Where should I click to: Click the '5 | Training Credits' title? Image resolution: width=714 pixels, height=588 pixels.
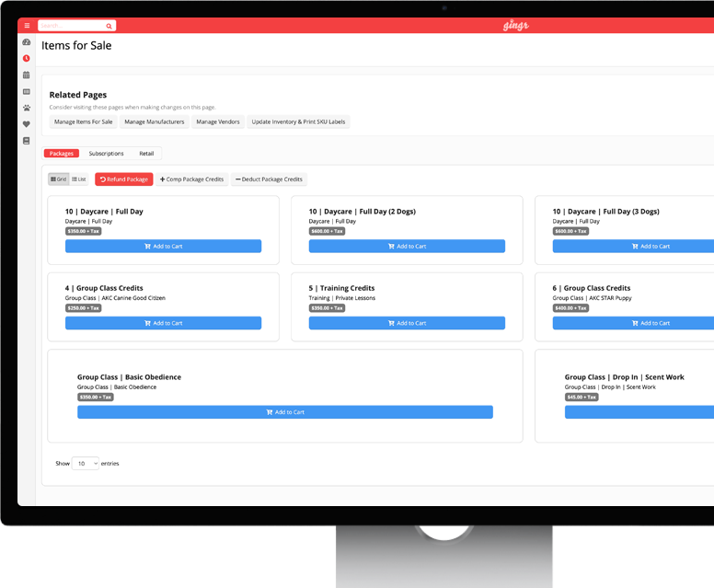[341, 288]
